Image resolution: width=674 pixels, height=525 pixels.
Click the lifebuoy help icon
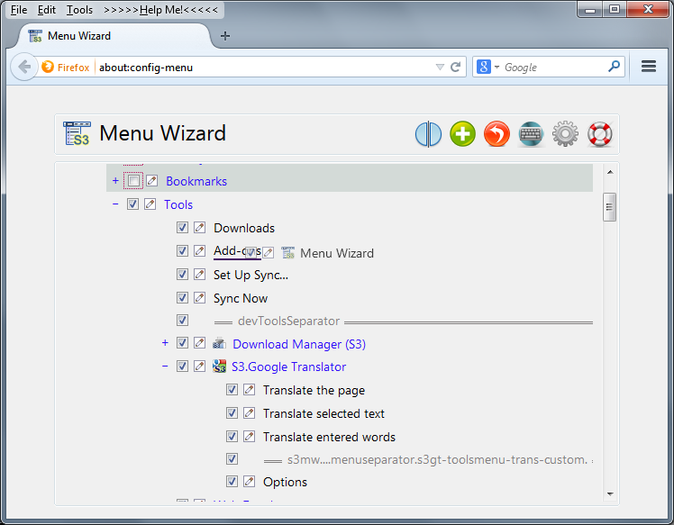[x=600, y=134]
